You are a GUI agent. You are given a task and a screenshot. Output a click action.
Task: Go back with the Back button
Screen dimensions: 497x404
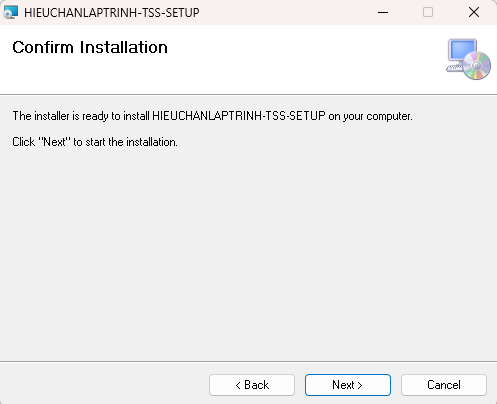coord(252,385)
